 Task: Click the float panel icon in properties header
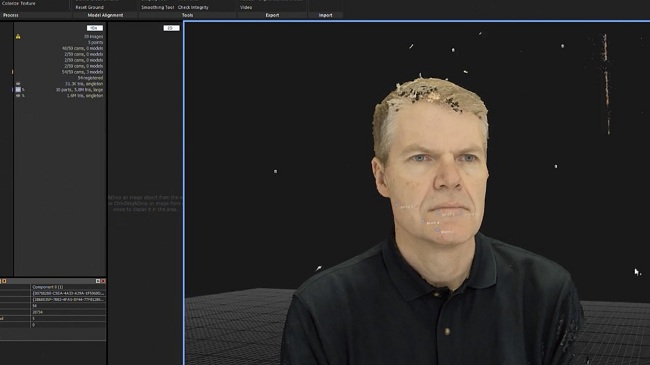tap(98, 281)
